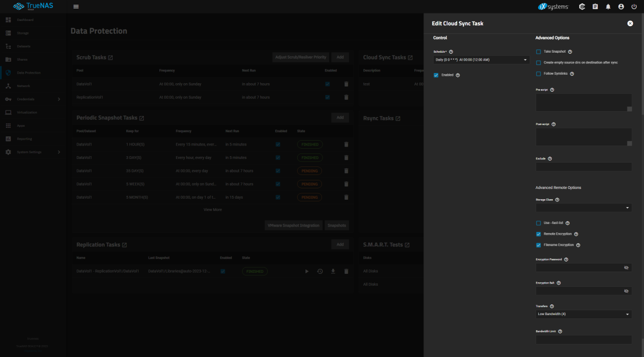Click Add button in Scrub Tasks card
The height and width of the screenshot is (357, 644).
tap(340, 57)
